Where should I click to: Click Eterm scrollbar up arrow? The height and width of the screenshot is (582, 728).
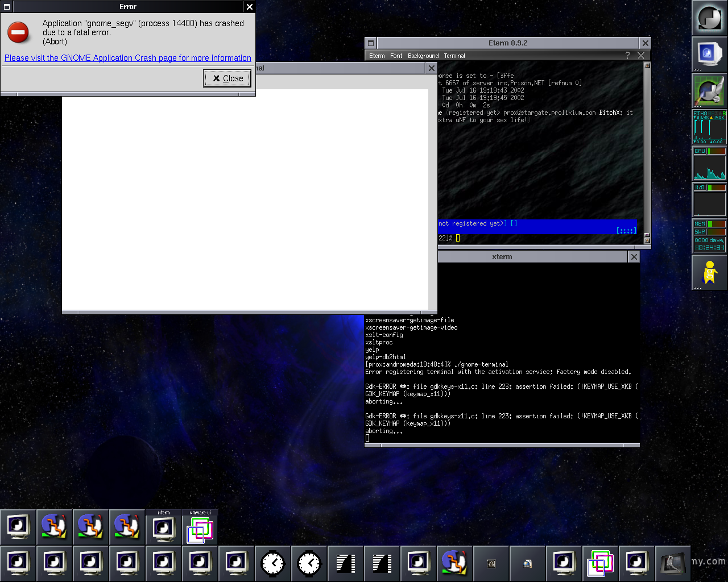click(647, 66)
